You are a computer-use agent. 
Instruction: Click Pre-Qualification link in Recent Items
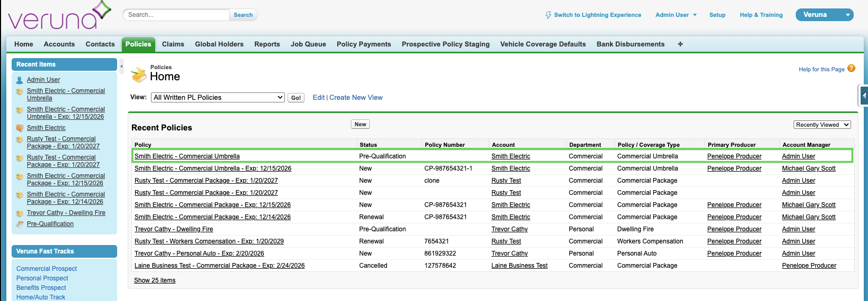tap(50, 224)
